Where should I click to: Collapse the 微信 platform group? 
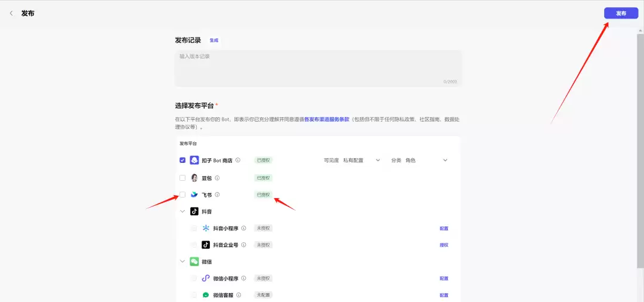(x=182, y=261)
